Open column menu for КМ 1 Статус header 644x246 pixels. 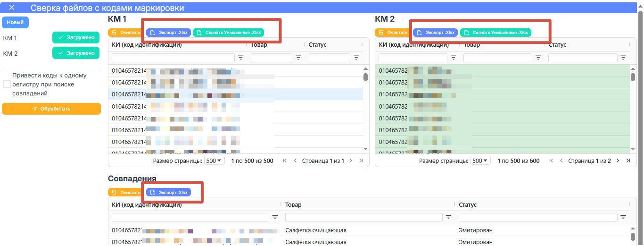point(363,45)
